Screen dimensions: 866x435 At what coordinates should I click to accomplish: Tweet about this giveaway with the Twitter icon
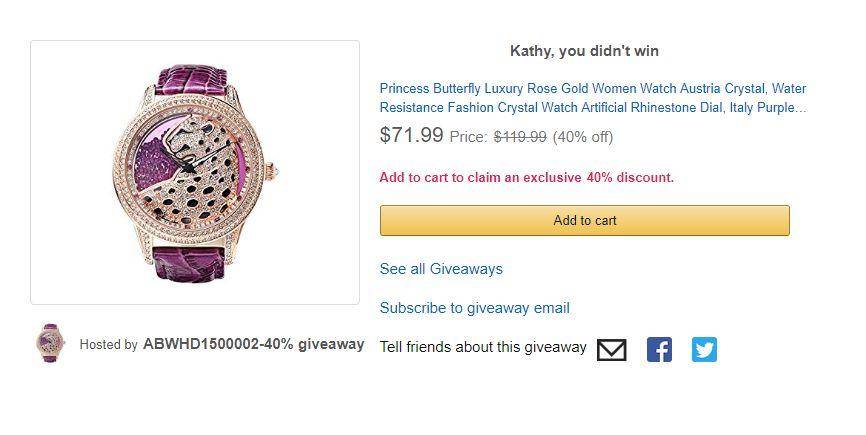click(x=704, y=349)
